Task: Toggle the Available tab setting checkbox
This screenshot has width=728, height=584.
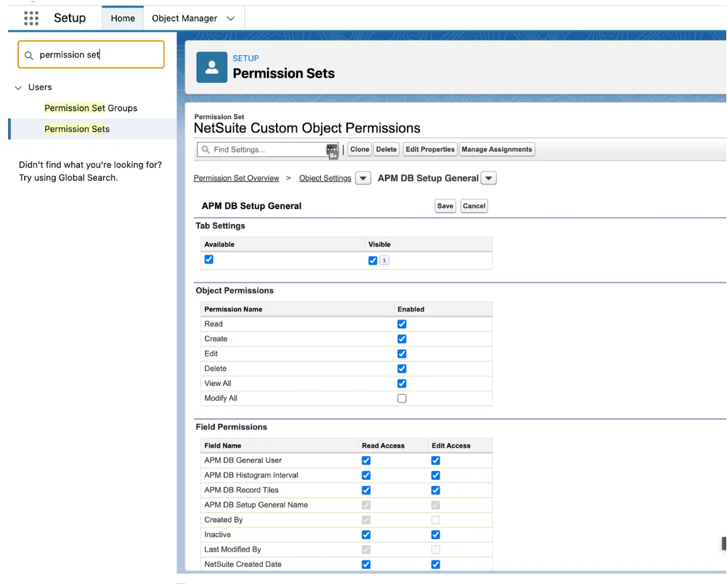Action: [209, 260]
